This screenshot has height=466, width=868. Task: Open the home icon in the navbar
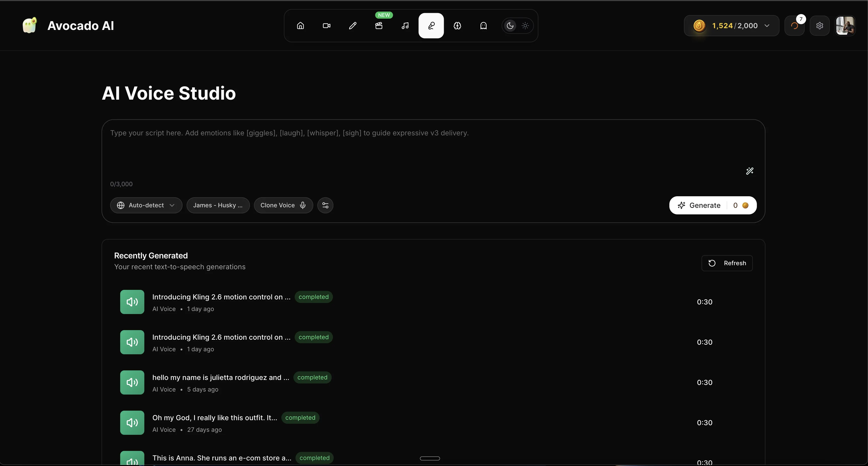tap(300, 26)
